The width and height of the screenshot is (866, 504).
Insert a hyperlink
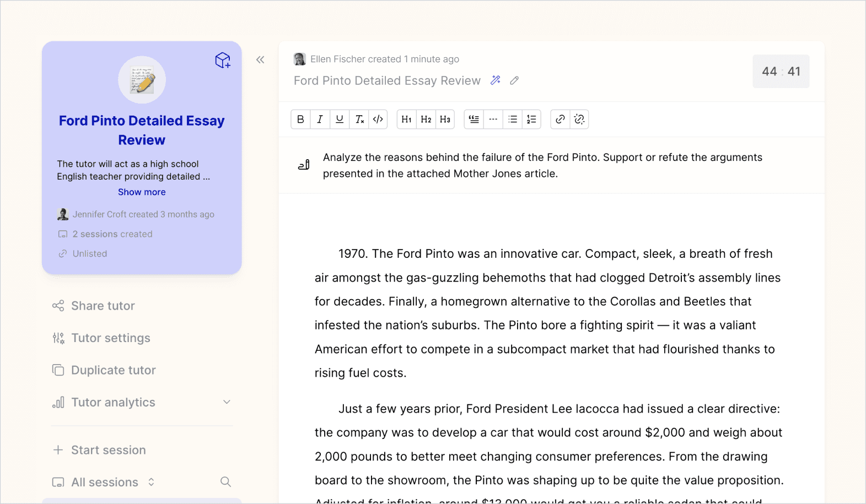(560, 119)
